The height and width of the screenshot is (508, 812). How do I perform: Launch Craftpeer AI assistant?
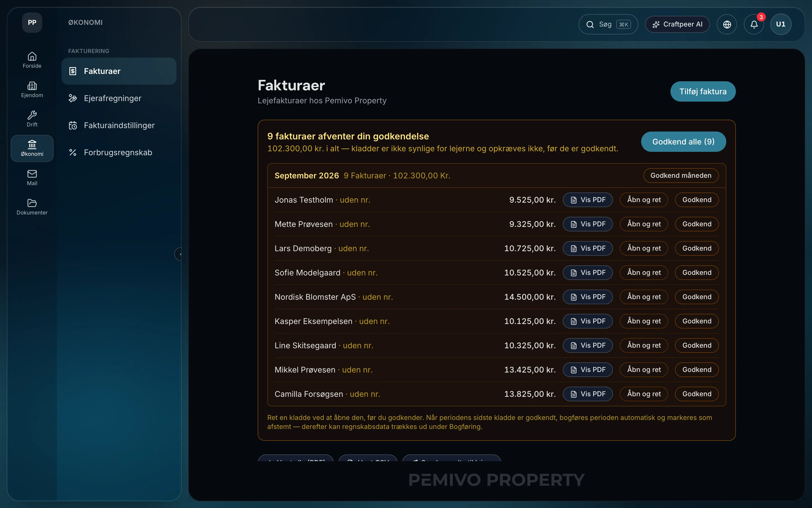point(677,24)
